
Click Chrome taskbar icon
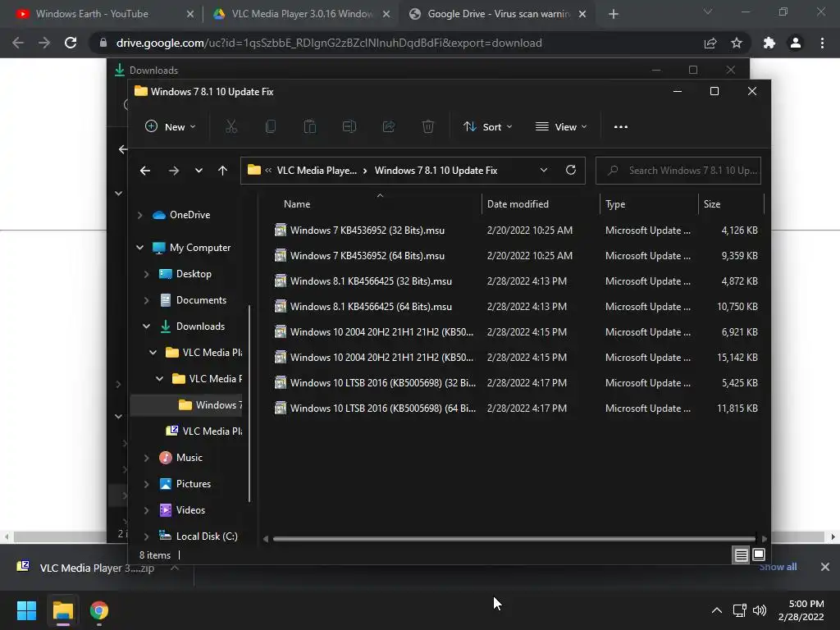(99, 610)
